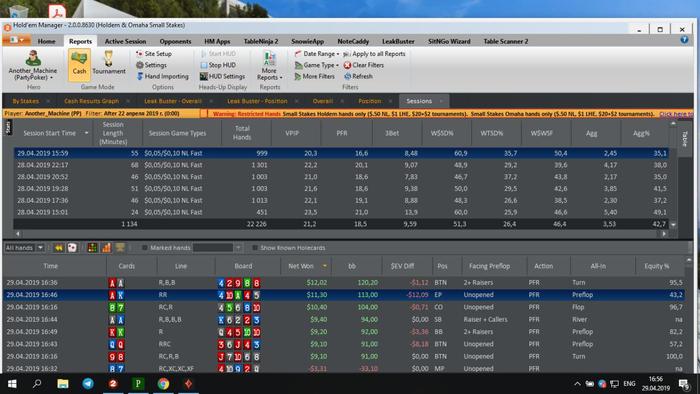Open Site Setup in the Options group

[x=154, y=54]
